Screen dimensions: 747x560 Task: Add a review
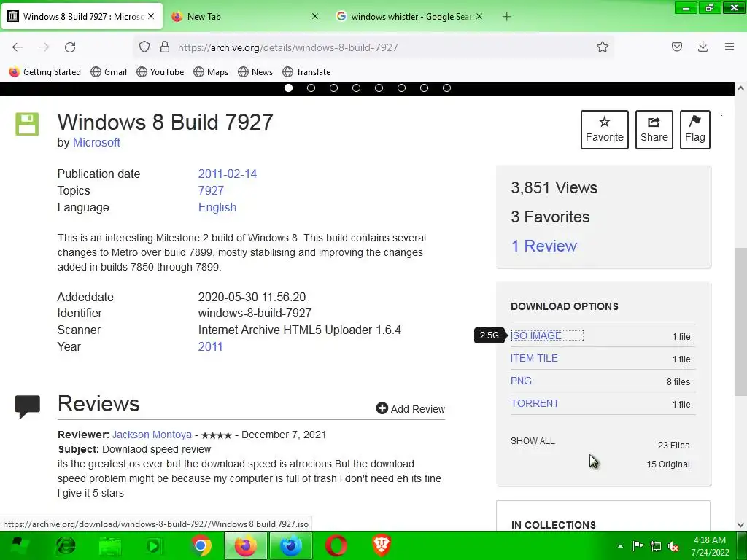pos(410,408)
